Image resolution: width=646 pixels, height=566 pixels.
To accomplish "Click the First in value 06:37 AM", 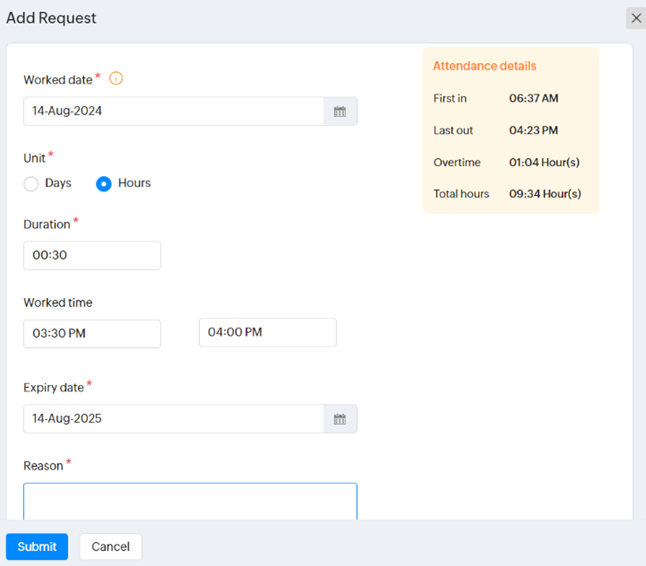I will click(534, 98).
